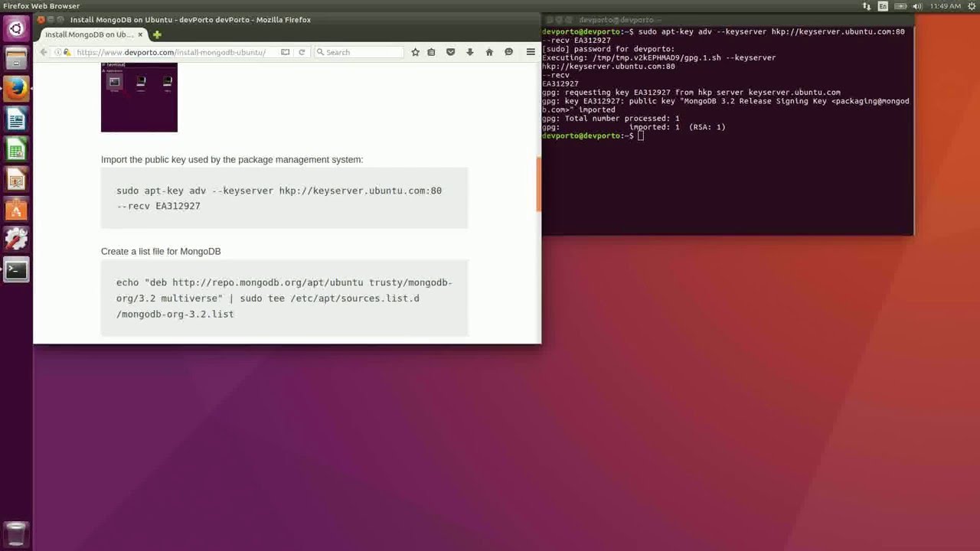980x551 pixels.
Task: Launch LibreOffice Calc from the launcher
Action: (x=16, y=149)
